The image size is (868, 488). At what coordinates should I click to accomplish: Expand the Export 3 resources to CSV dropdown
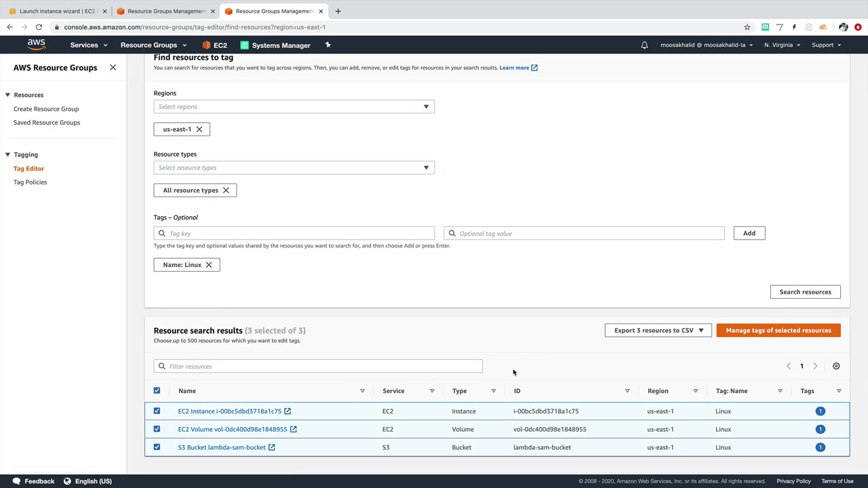[x=658, y=330]
